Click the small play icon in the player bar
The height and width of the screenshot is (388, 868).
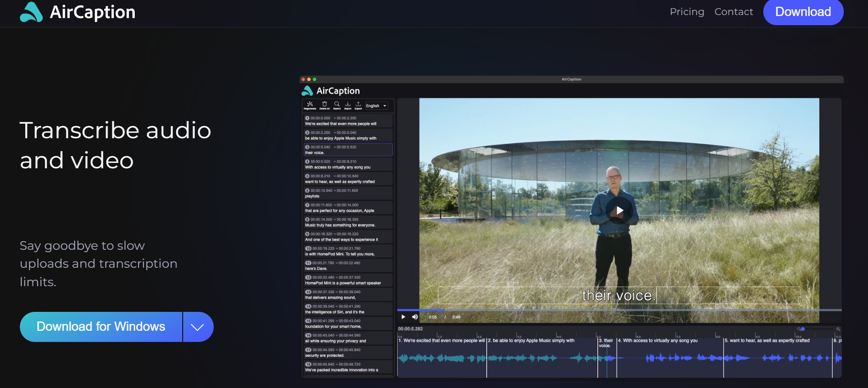[403, 317]
